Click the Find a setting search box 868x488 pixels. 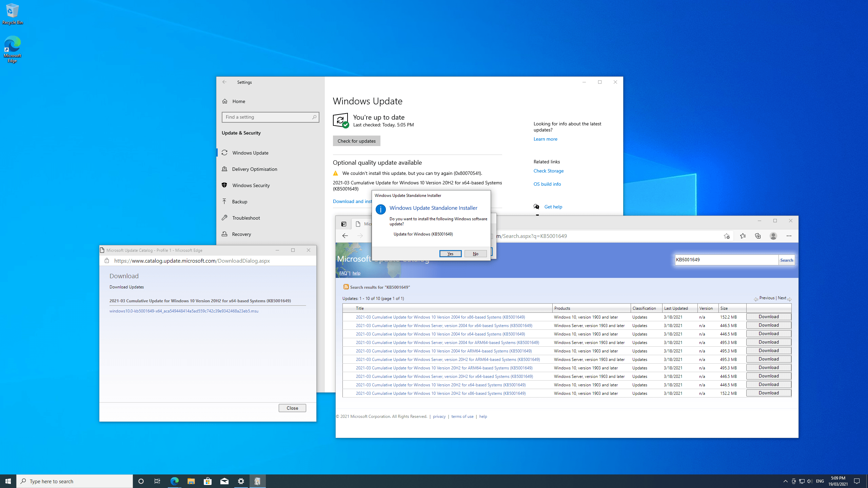[270, 117]
